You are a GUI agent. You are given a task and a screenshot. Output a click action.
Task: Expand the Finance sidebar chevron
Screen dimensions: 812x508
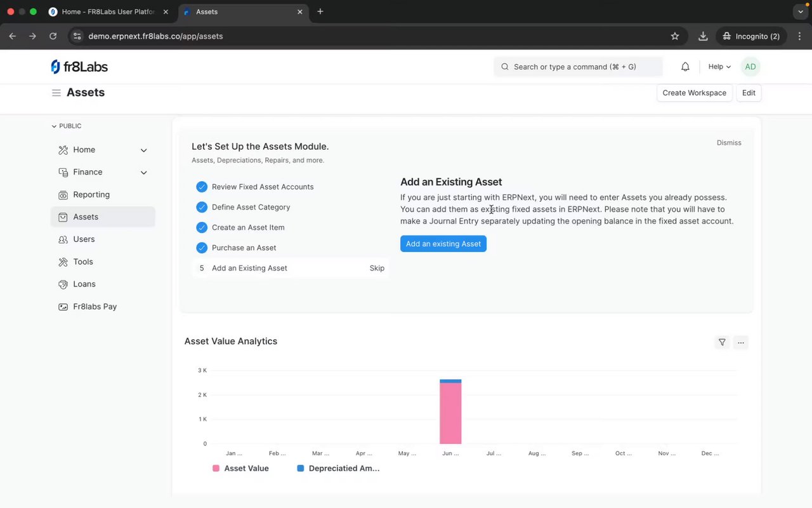pos(144,173)
